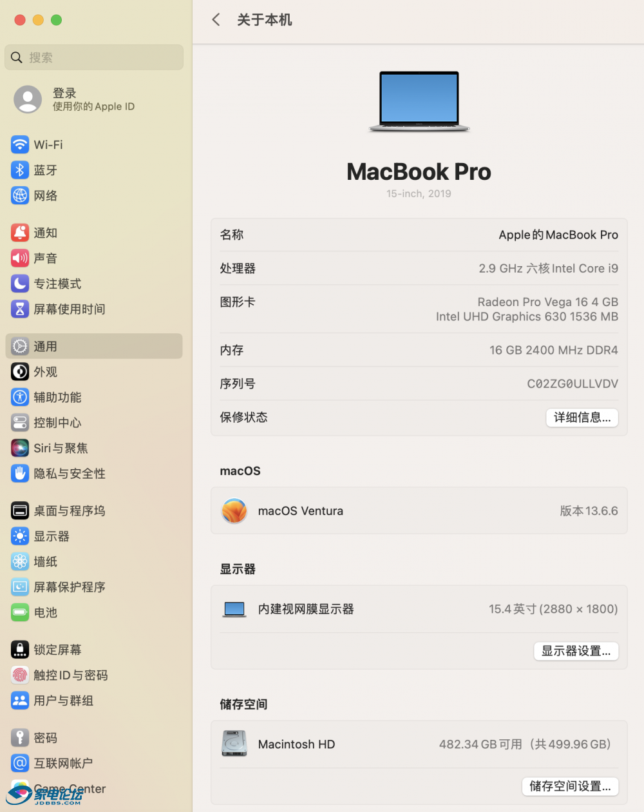This screenshot has height=812, width=644.
Task: Sign in with 登录 Apple ID
Action: pos(93,99)
